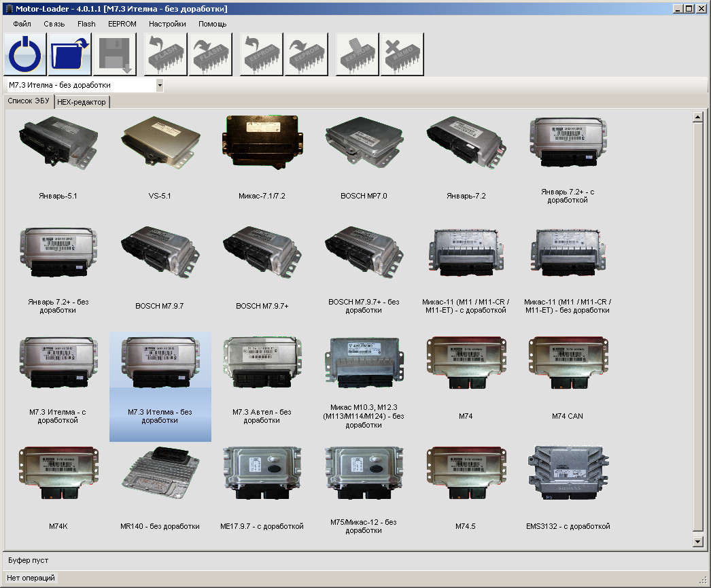Open the Файл menu
Viewport: 711px width, 588px height.
(x=22, y=24)
